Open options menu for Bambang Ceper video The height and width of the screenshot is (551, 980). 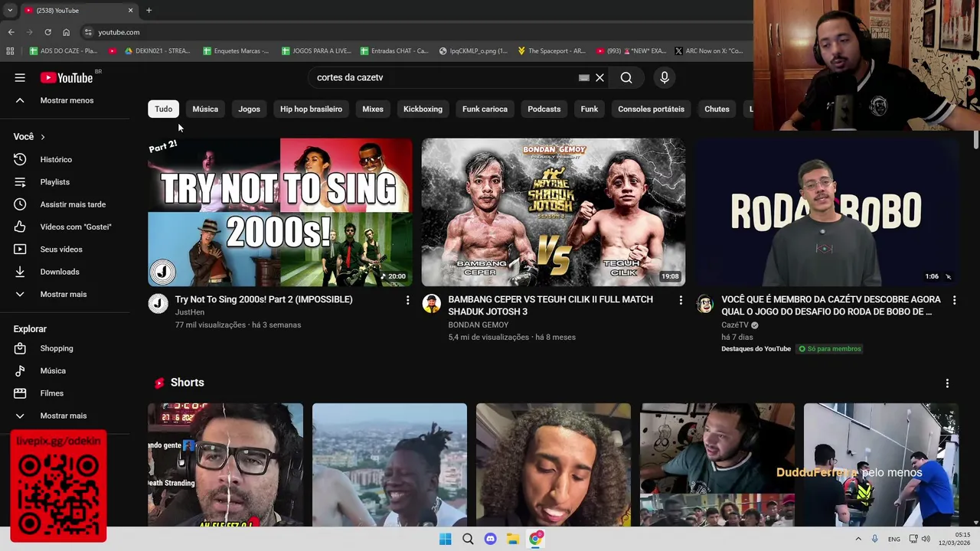681,301
